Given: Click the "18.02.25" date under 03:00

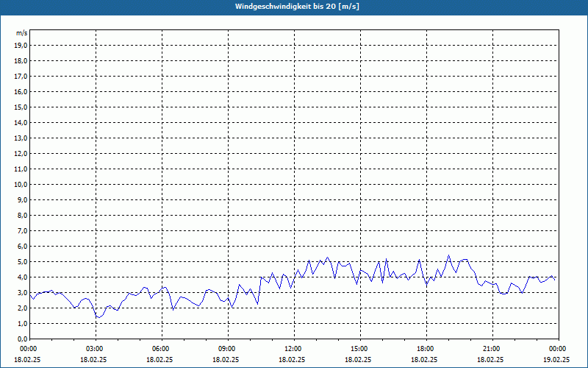Looking at the screenshot, I should [93, 359].
